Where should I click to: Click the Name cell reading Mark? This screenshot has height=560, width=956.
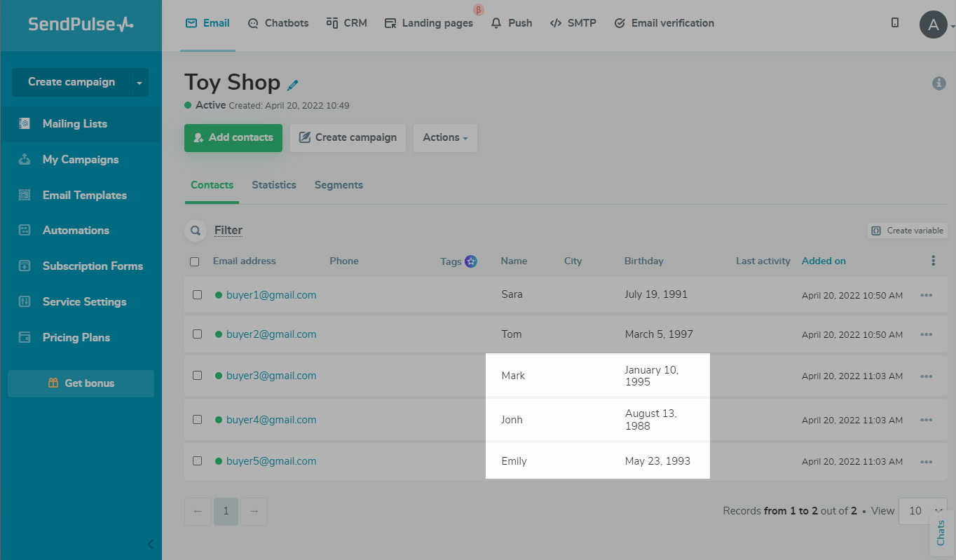513,376
